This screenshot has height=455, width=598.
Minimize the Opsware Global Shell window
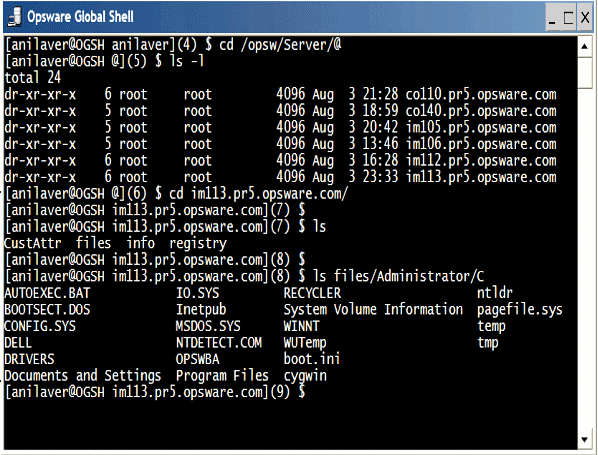pyautogui.click(x=552, y=18)
